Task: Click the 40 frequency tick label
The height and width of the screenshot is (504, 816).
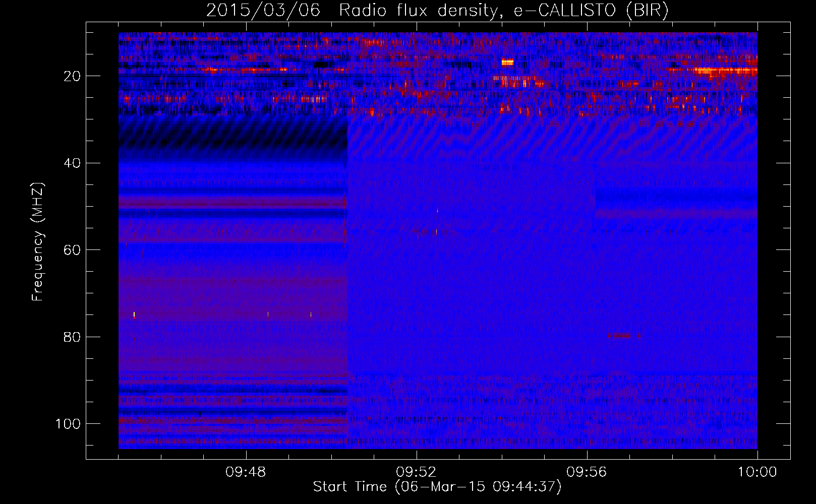Action: coord(72,163)
